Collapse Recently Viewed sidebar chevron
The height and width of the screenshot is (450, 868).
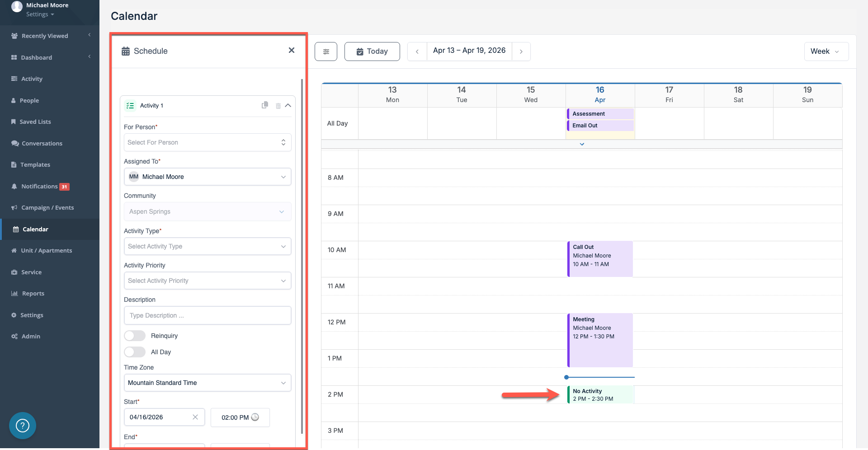coord(90,35)
